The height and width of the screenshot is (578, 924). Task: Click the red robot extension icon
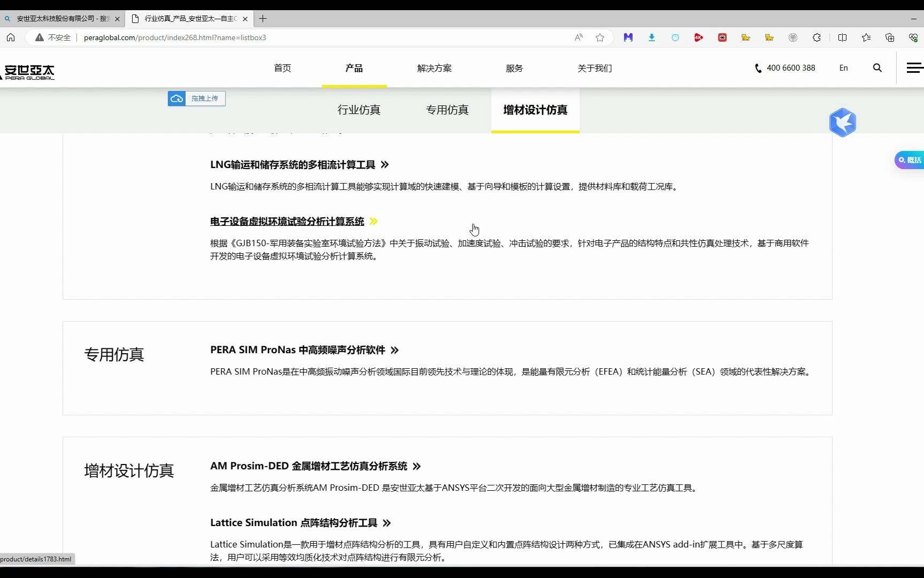click(722, 37)
